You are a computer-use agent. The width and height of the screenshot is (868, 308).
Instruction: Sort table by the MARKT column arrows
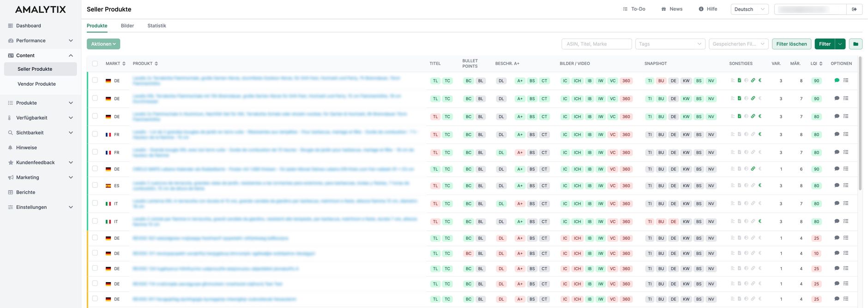[x=124, y=64]
